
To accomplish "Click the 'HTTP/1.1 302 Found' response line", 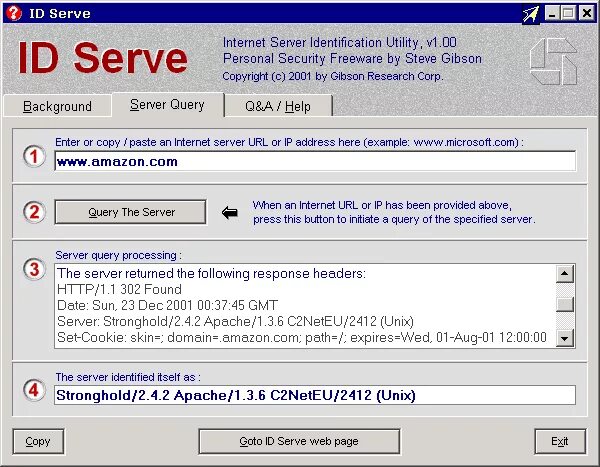I will 119,289.
